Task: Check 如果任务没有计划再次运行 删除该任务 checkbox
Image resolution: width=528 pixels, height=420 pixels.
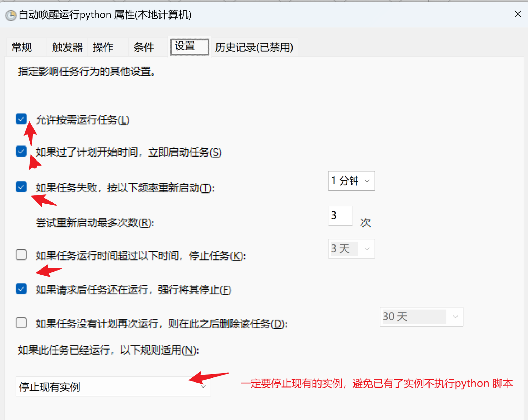Action: coord(21,323)
